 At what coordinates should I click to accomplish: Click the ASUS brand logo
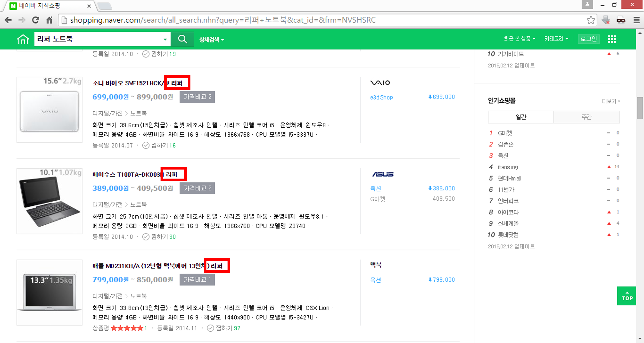coord(383,174)
